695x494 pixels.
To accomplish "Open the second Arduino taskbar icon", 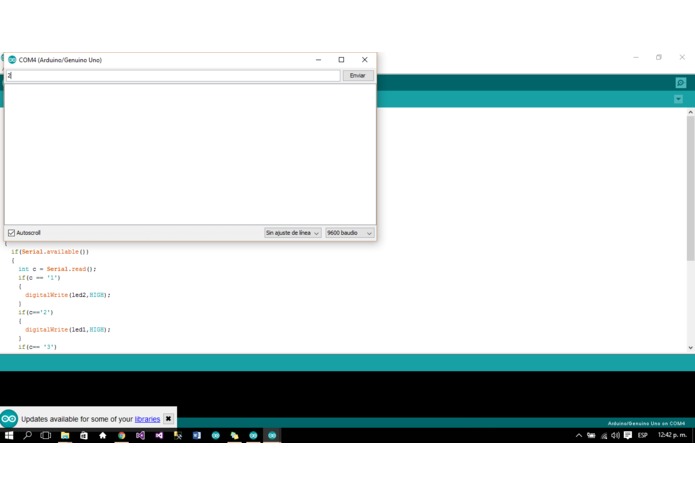I will 253,436.
